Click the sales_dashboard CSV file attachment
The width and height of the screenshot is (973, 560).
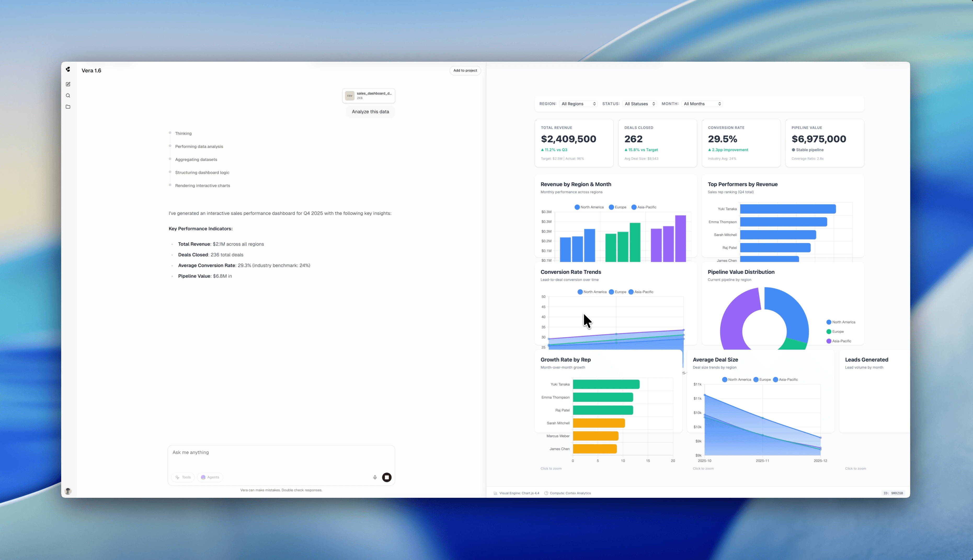(x=368, y=95)
